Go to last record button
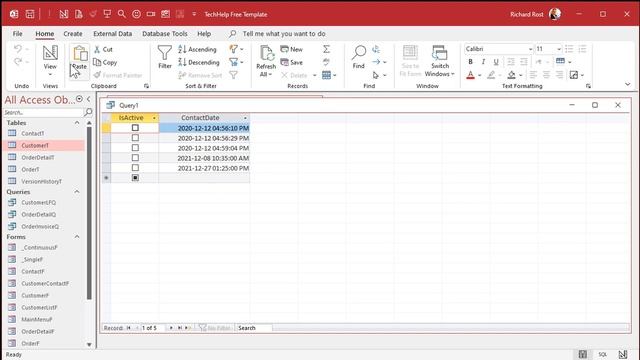This screenshot has height=360, width=640. pyautogui.click(x=180, y=328)
